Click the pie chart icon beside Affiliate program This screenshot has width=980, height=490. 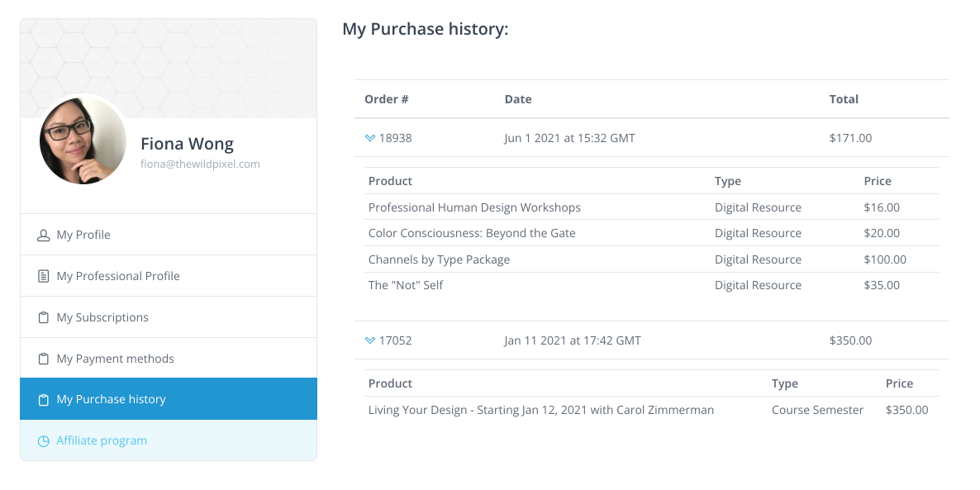44,441
